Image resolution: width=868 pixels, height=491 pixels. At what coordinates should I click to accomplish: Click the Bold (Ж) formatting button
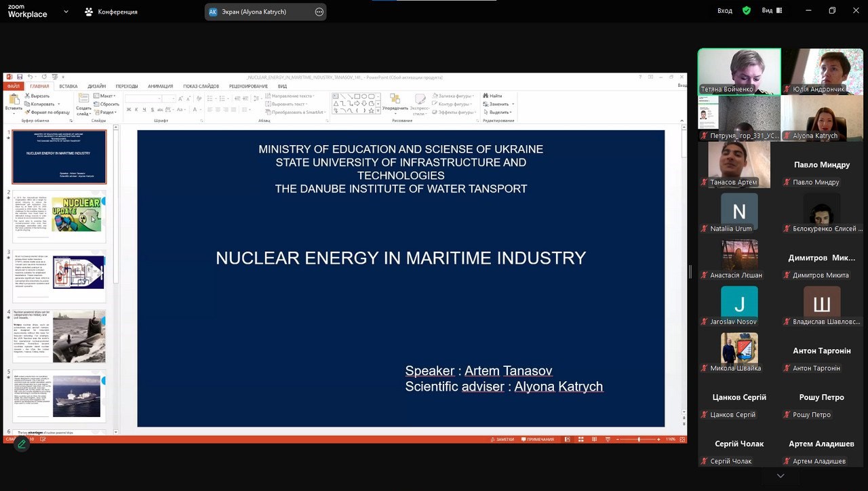pos(129,109)
